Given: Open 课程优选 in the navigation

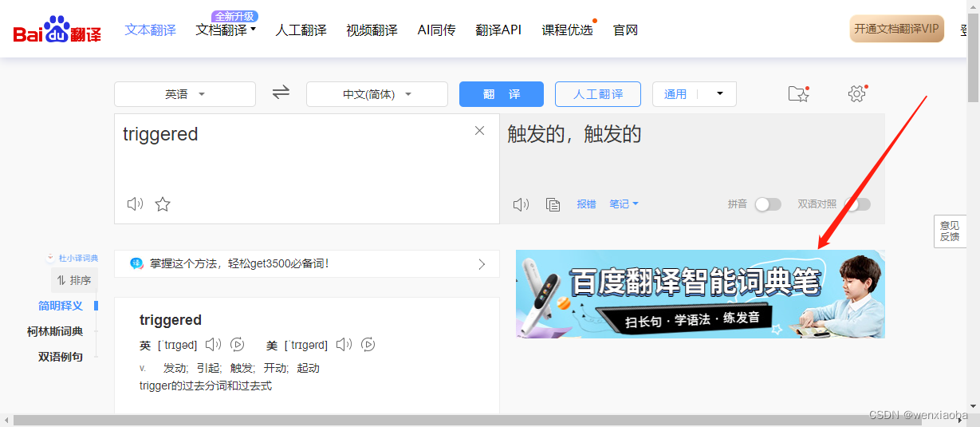Looking at the screenshot, I should click(568, 30).
